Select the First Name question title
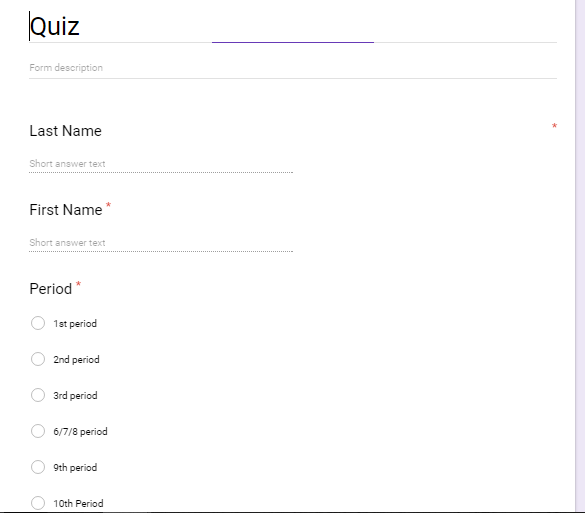Viewport: 585px width, 513px height. pos(66,210)
